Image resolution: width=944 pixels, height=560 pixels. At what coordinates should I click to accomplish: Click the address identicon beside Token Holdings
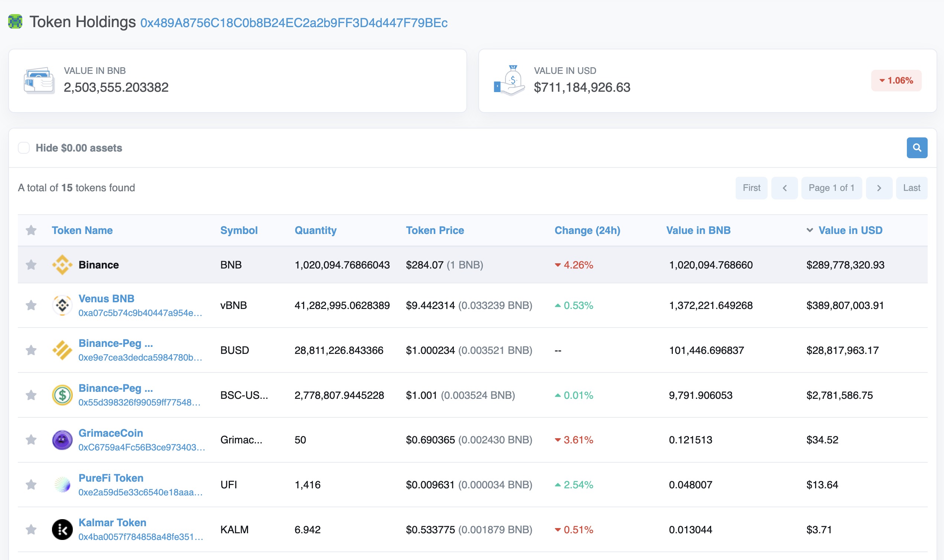point(15,22)
